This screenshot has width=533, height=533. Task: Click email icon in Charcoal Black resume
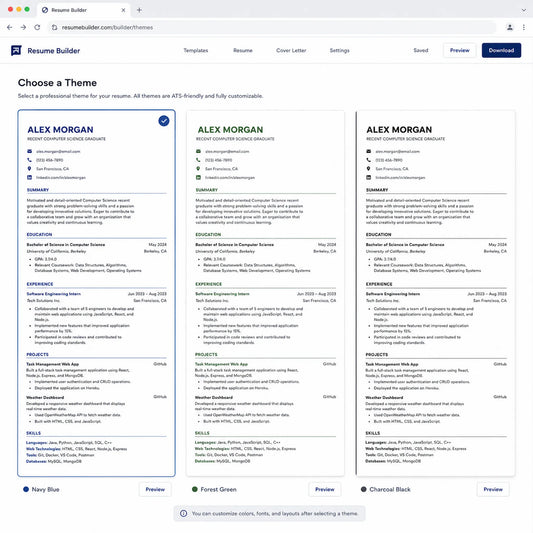(x=368, y=151)
